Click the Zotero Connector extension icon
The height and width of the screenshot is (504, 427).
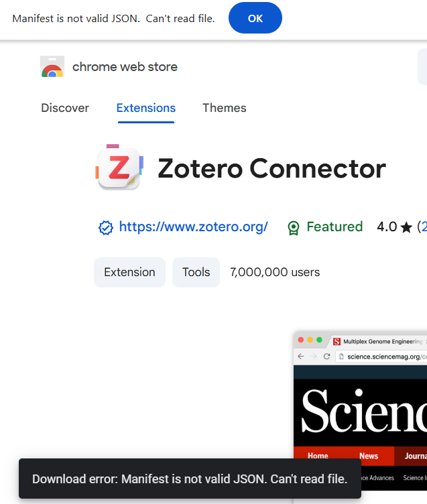coord(119,167)
